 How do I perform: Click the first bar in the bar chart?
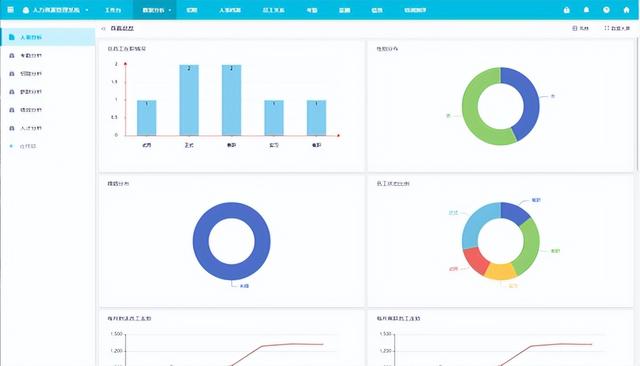[147, 118]
